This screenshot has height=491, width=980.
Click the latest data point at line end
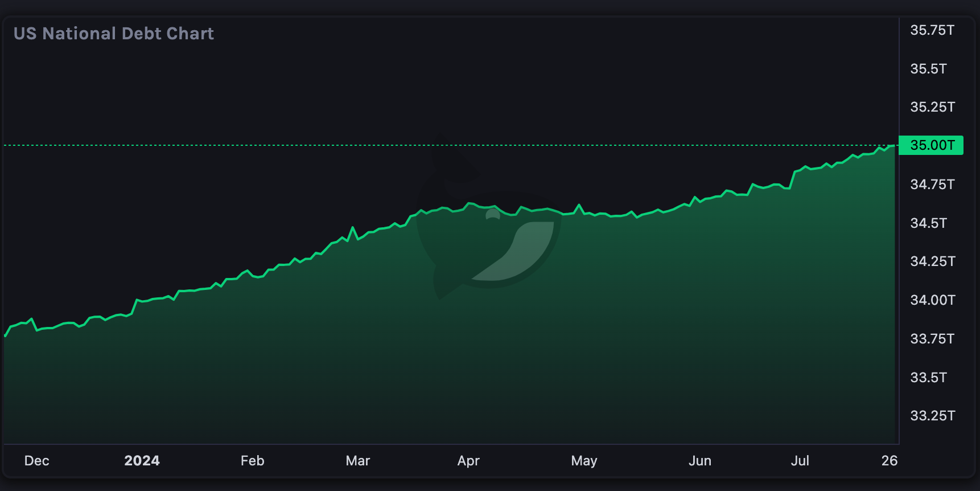(x=894, y=146)
